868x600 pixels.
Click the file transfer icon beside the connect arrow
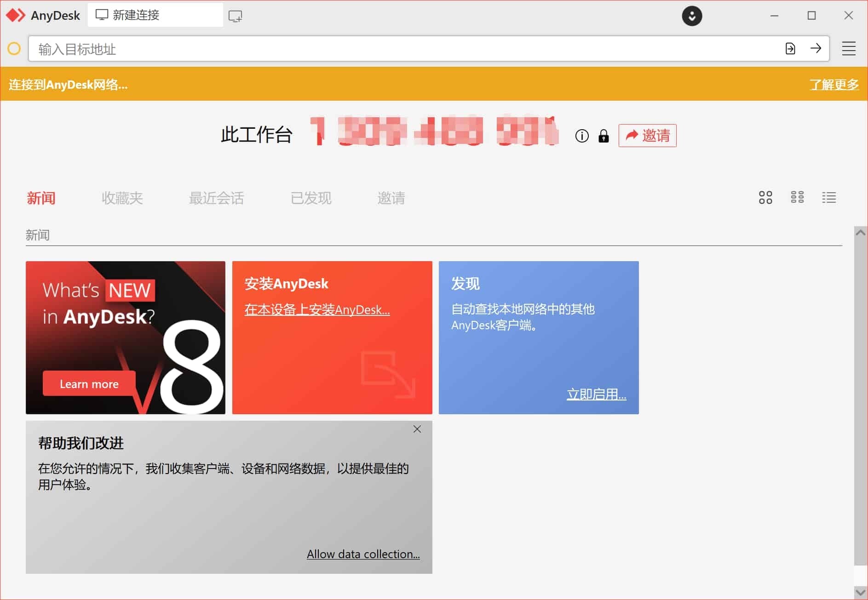790,48
